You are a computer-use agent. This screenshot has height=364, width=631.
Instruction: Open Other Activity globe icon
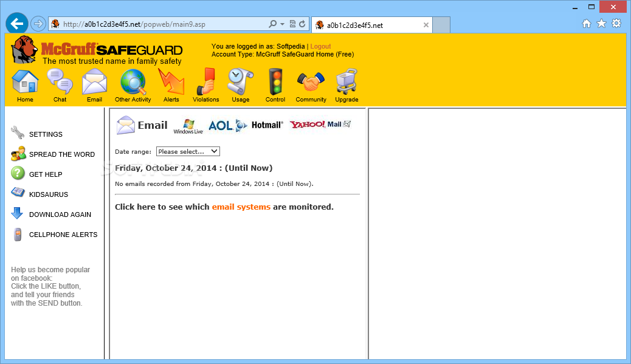(x=133, y=82)
